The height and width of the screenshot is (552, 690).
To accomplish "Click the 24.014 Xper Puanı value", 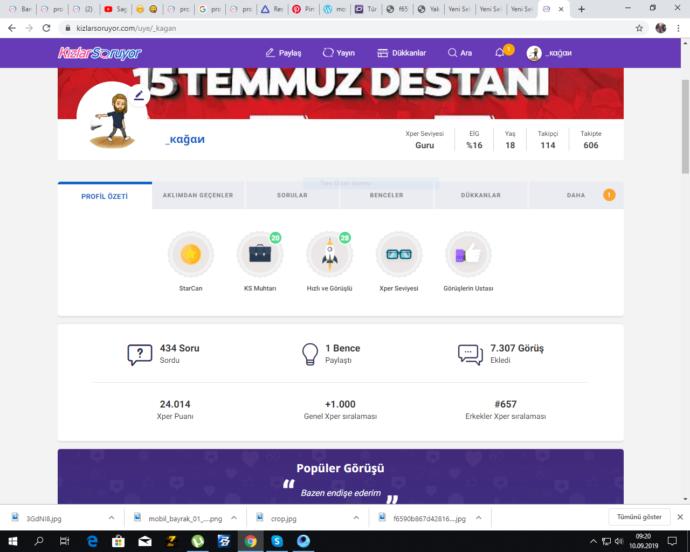I will [175, 404].
